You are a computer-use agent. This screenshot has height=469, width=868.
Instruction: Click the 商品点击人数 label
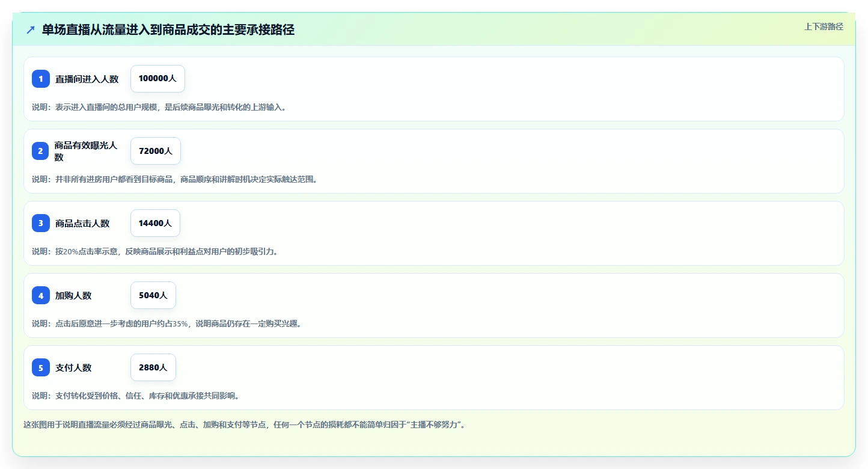pos(82,223)
